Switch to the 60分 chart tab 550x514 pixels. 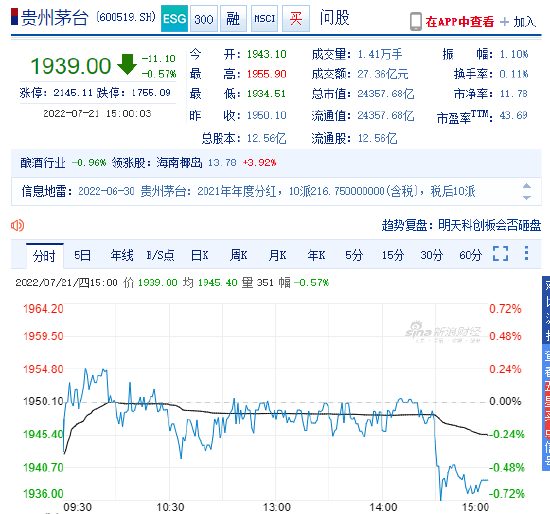coord(470,255)
